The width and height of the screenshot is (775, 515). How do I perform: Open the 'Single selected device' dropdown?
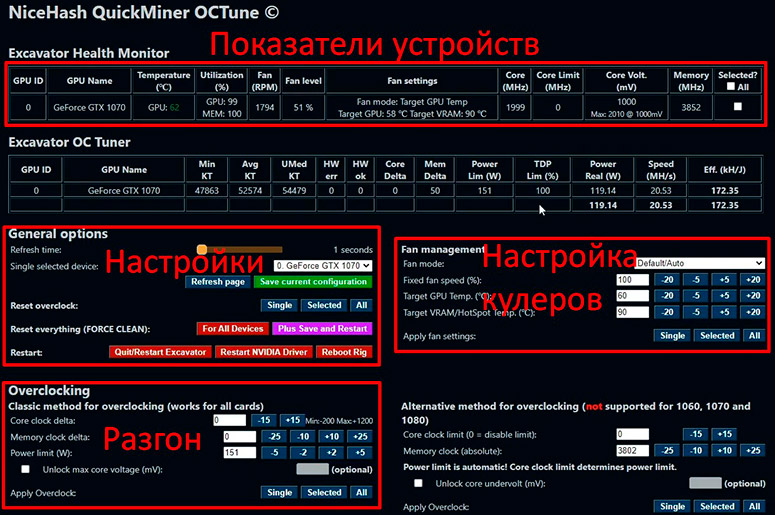[x=321, y=266]
